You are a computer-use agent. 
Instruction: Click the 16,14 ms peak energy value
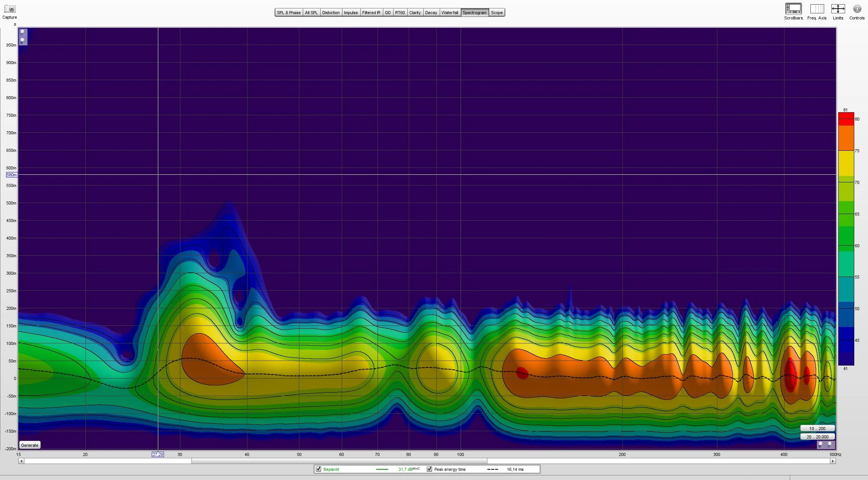tap(515, 469)
